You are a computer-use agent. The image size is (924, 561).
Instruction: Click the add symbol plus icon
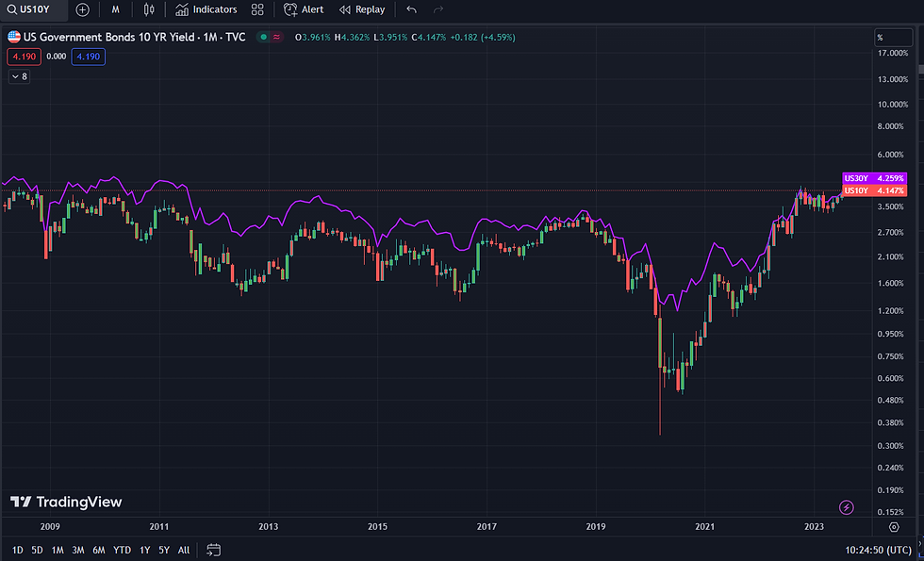click(x=83, y=9)
